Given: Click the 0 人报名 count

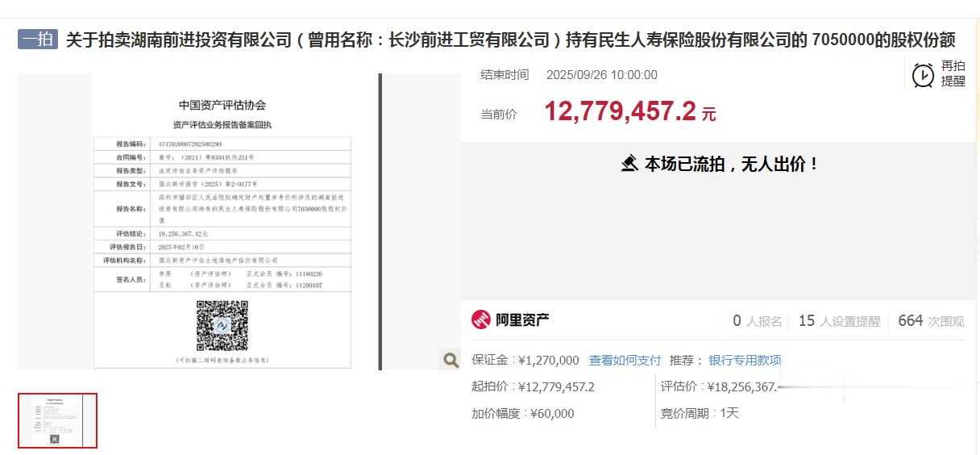Looking at the screenshot, I should click(x=757, y=321).
